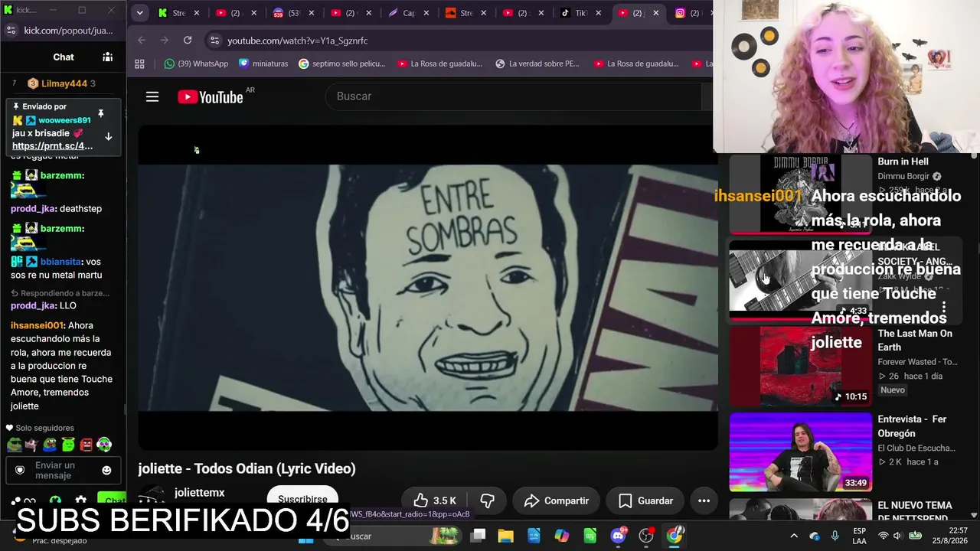Open the Chrome apps grid shortcut

point(139,64)
